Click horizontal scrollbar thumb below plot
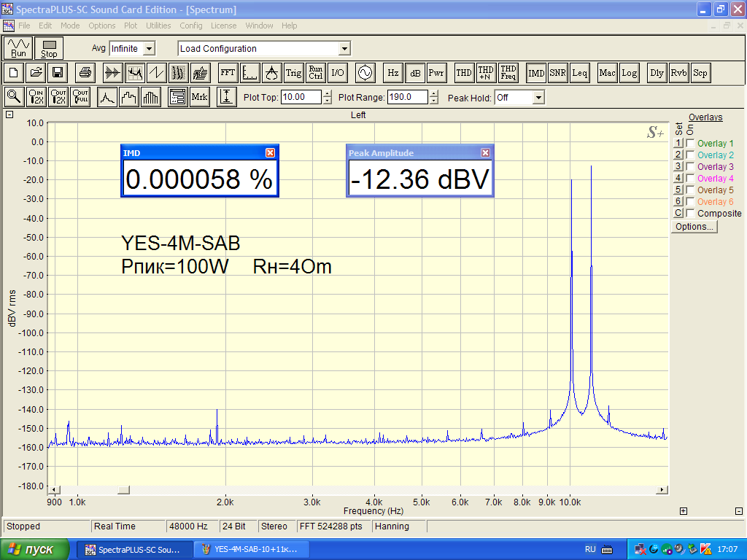This screenshot has width=747, height=560. [123, 489]
